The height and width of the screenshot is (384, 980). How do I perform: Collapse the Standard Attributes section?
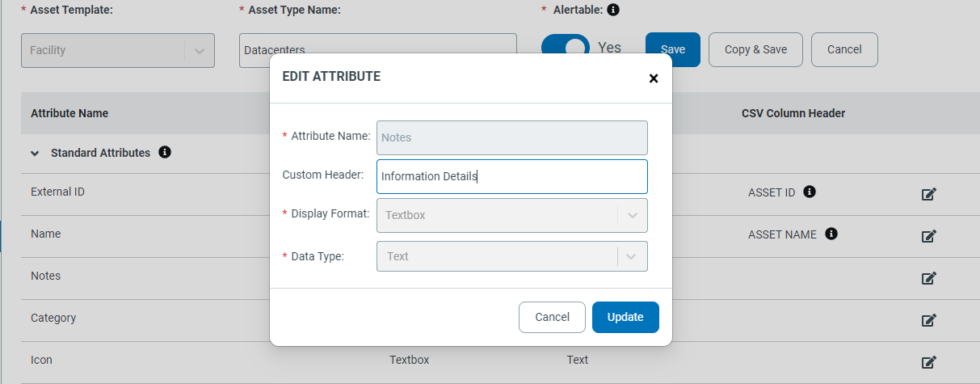coord(35,153)
